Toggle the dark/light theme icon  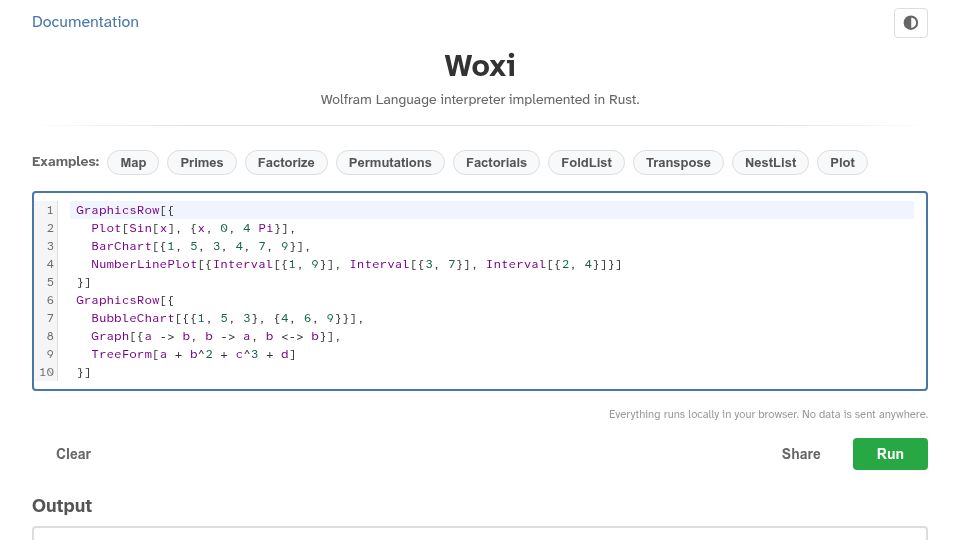click(x=910, y=23)
